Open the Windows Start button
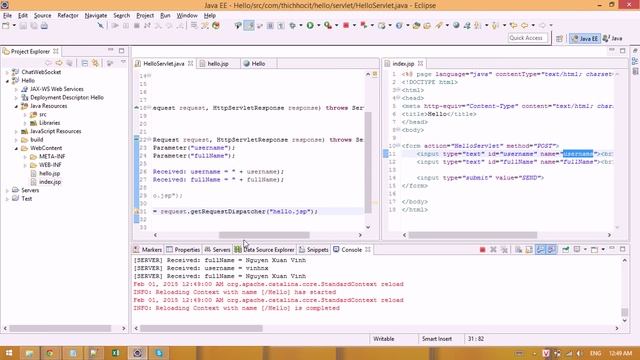The height and width of the screenshot is (360, 640). coord(8,353)
